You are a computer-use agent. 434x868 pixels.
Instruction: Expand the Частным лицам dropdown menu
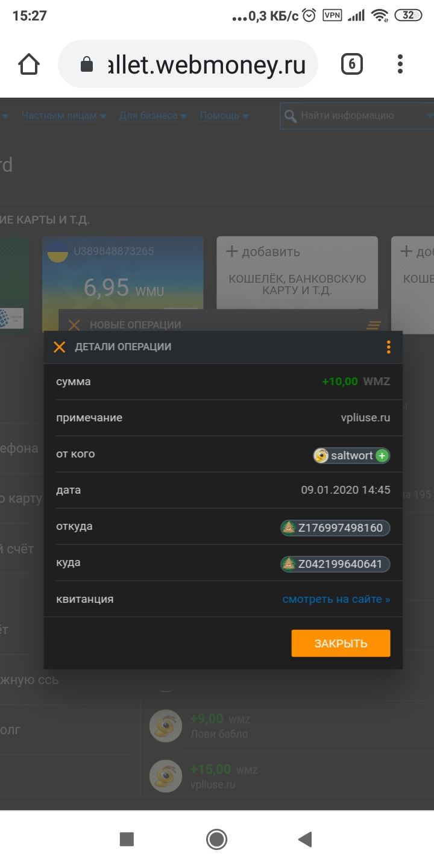point(64,116)
